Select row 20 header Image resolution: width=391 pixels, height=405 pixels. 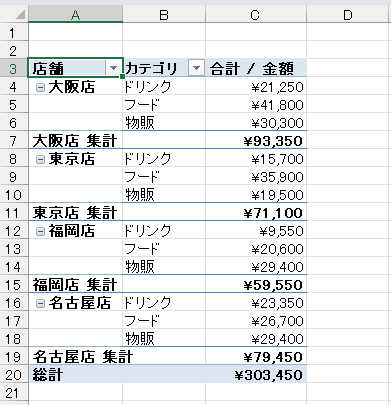[14, 375]
